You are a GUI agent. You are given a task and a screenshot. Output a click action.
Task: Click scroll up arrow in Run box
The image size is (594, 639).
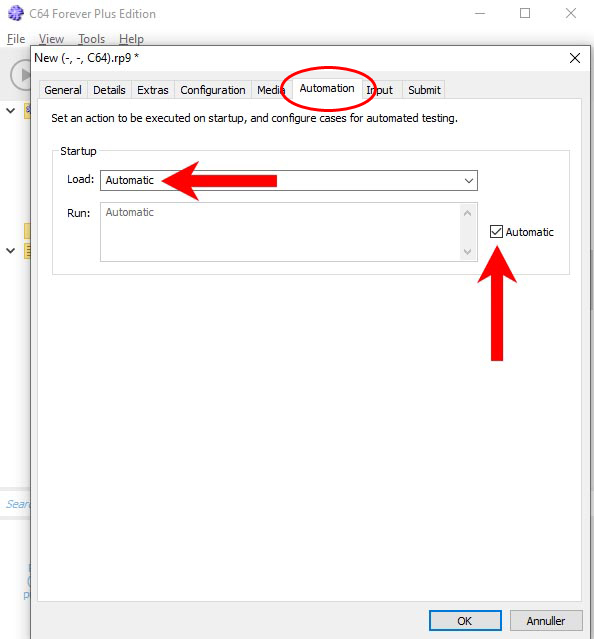[x=468, y=213]
